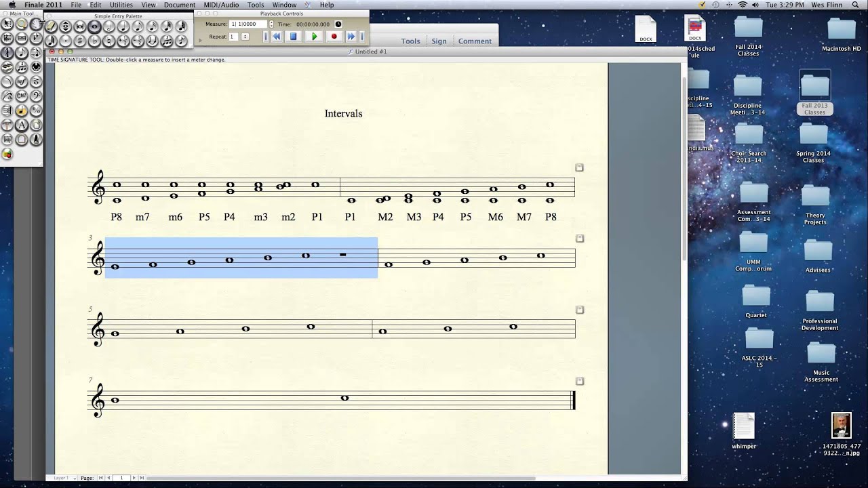
Task: Open the Utilities menu
Action: (x=121, y=5)
